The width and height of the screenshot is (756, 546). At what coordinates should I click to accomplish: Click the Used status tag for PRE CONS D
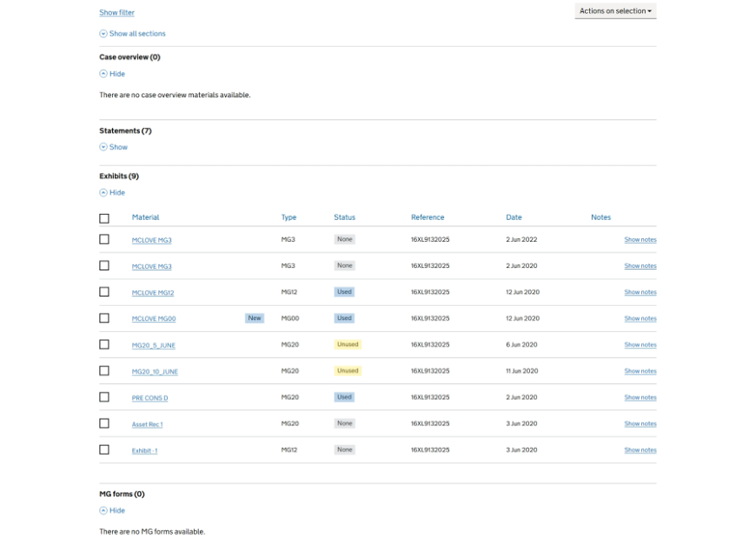click(x=344, y=397)
